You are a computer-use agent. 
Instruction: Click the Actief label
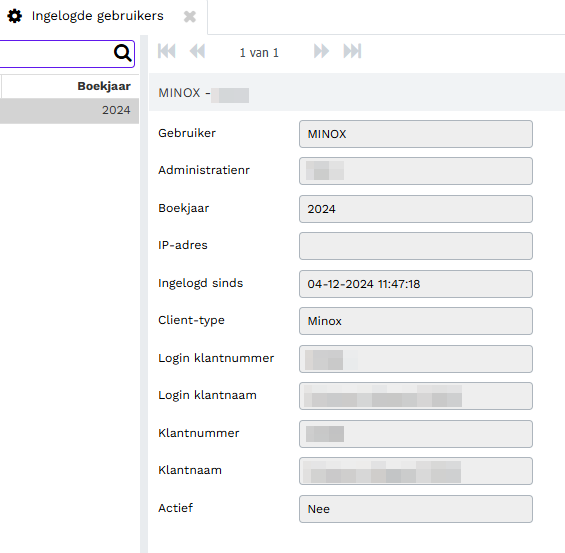click(x=175, y=508)
